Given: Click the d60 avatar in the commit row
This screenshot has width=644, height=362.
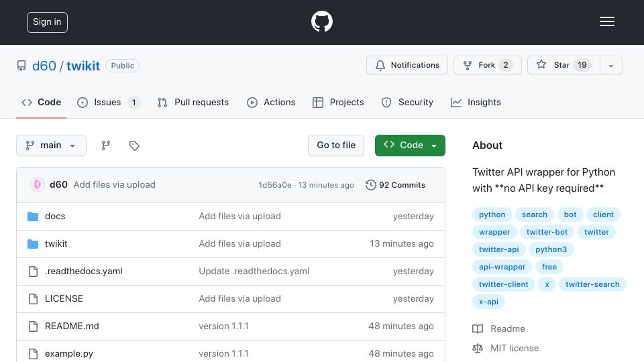Looking at the screenshot, I should [38, 185].
